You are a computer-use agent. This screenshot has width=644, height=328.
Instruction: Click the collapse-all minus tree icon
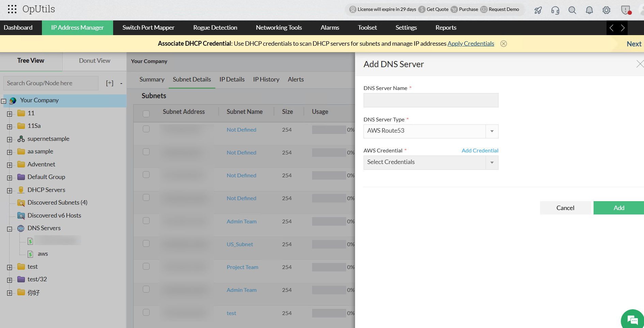pyautogui.click(x=121, y=83)
